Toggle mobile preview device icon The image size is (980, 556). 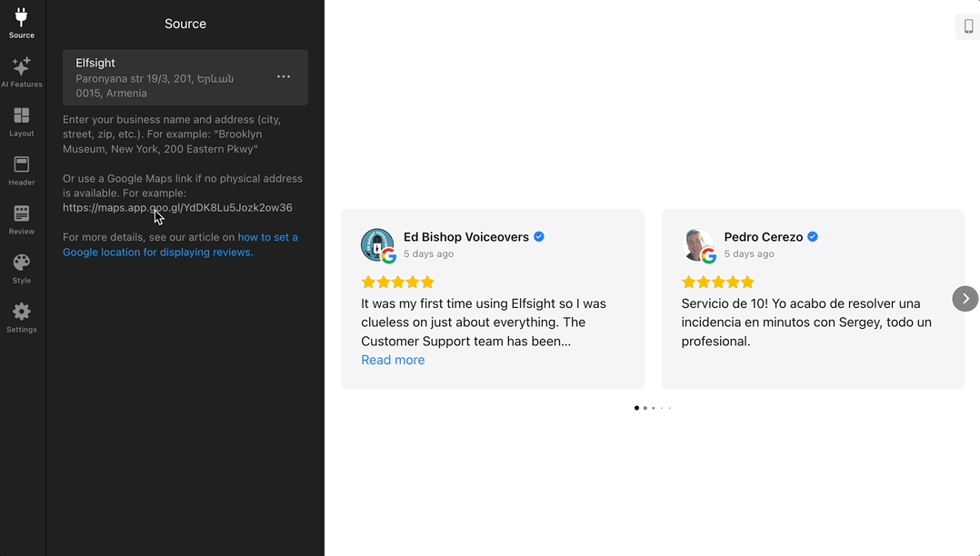[x=968, y=26]
